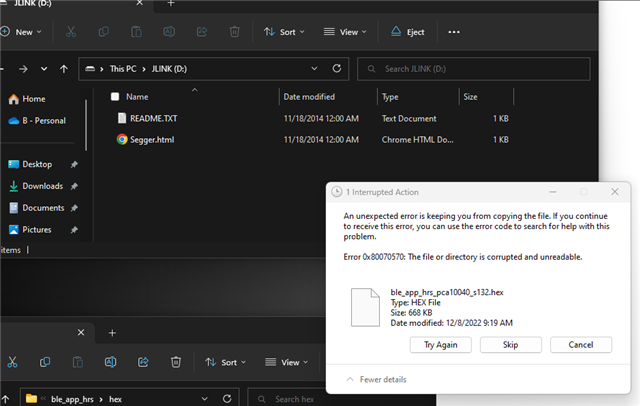Open the View dropdown in JLINK window
The height and width of the screenshot is (406, 640).
click(x=343, y=32)
